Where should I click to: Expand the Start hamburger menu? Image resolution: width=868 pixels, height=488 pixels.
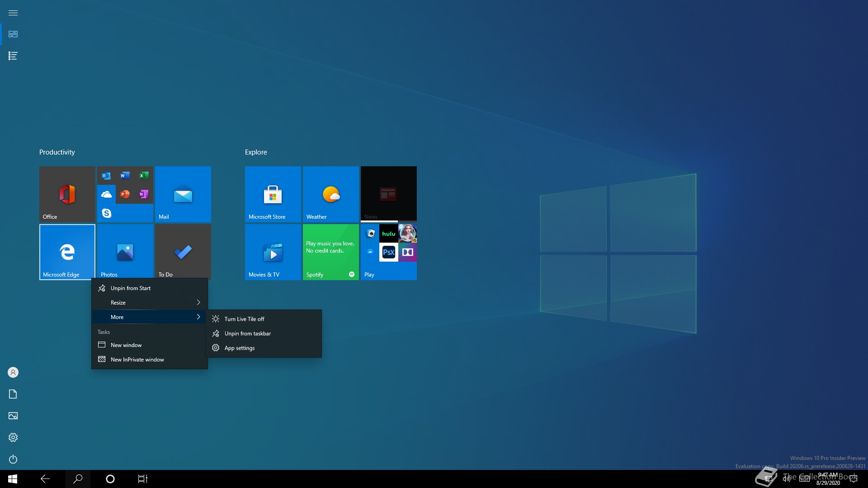point(13,13)
